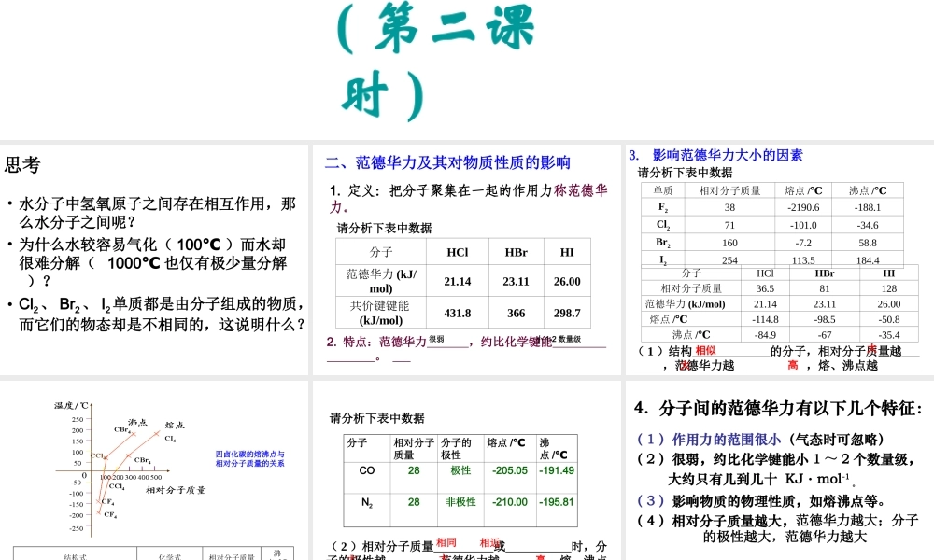
Task: Click the red 相似 fill-in answer
Action: (x=704, y=349)
